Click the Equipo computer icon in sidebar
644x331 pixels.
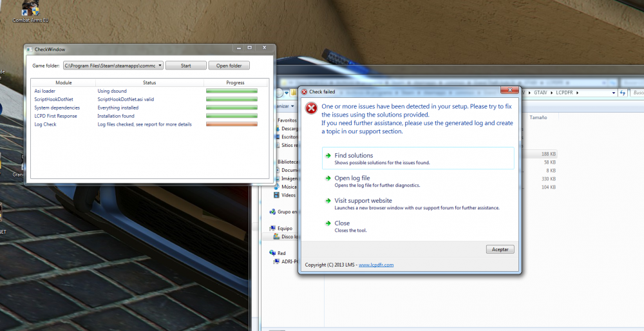click(272, 228)
